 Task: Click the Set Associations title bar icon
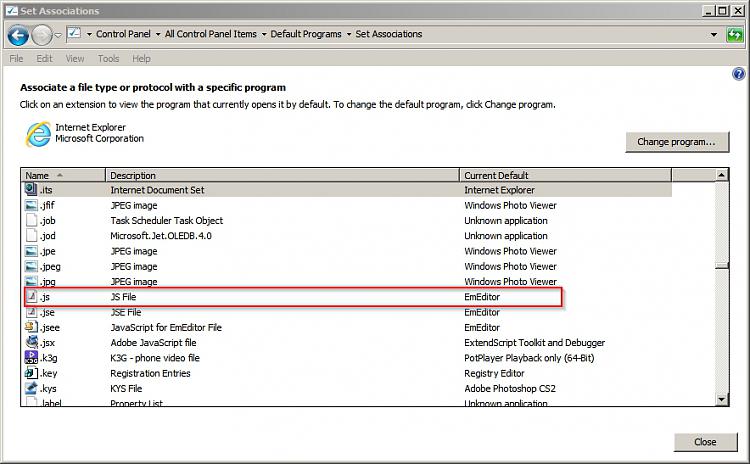[x=12, y=11]
